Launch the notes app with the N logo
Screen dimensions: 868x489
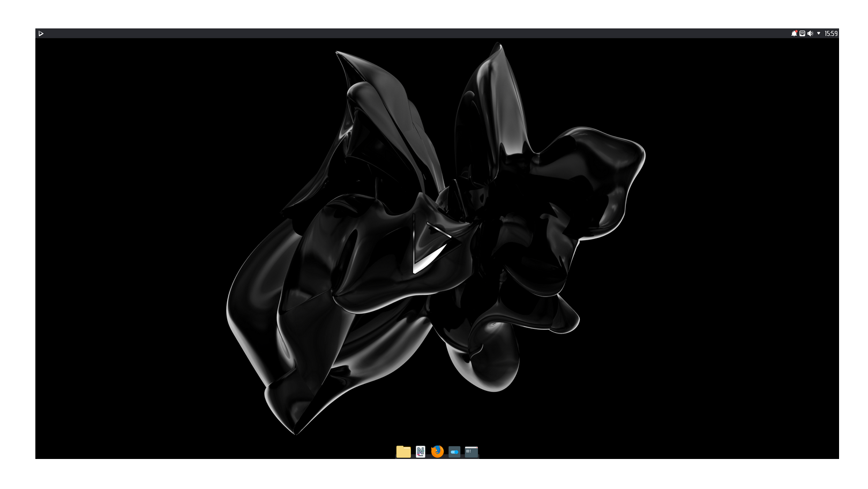coord(421,452)
